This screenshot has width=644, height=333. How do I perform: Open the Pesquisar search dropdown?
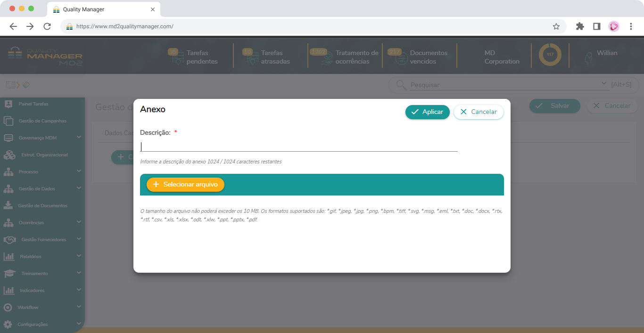[605, 84]
